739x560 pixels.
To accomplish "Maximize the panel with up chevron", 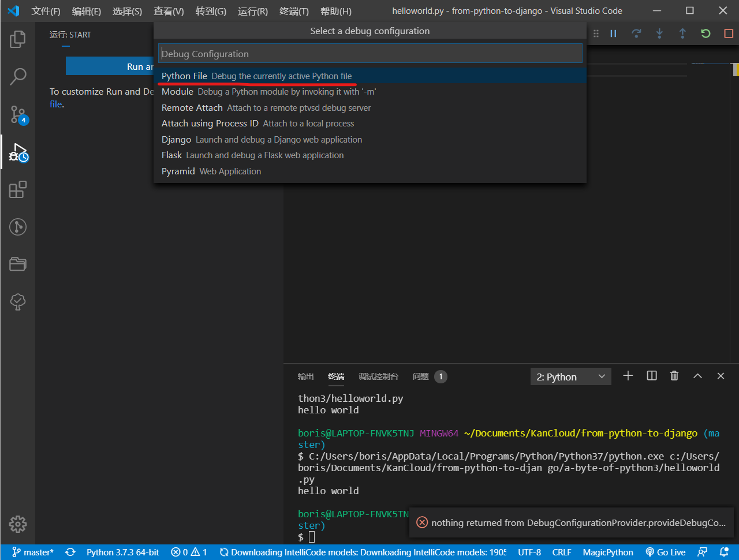I will [x=697, y=376].
